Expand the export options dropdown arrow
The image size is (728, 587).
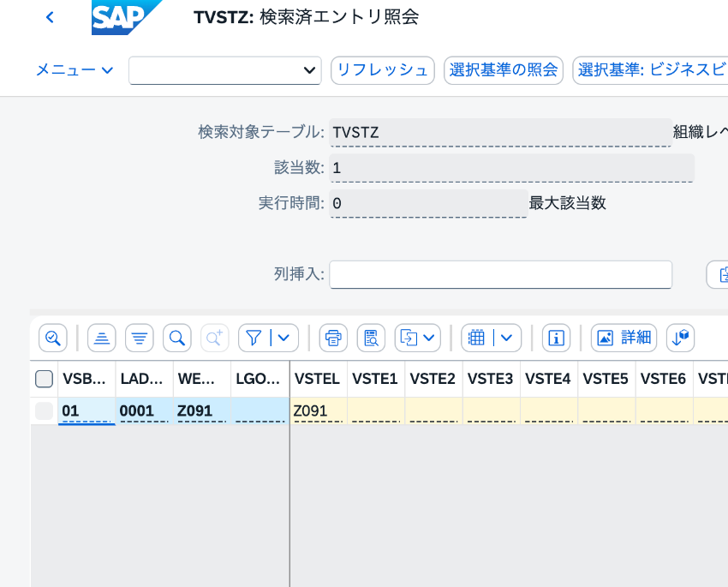coord(429,338)
